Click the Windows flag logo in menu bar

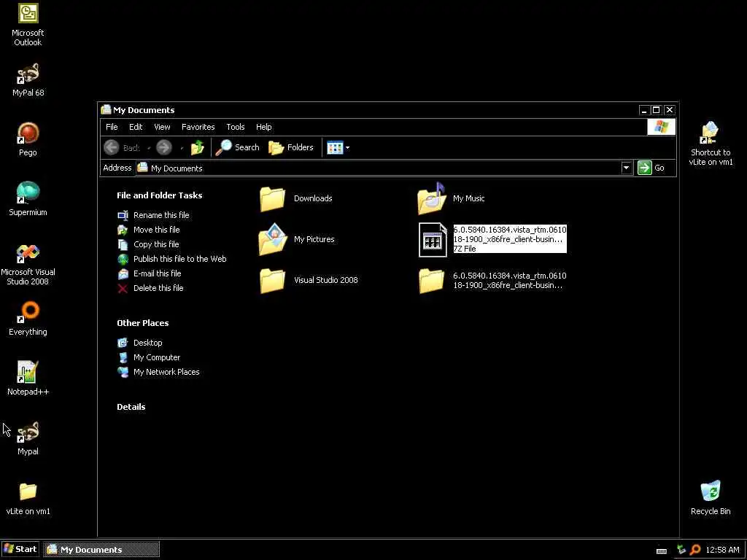pyautogui.click(x=661, y=127)
